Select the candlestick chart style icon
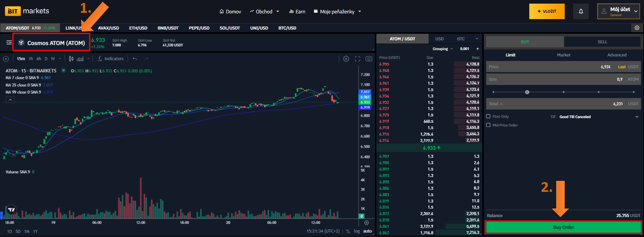 pyautogui.click(x=71, y=59)
